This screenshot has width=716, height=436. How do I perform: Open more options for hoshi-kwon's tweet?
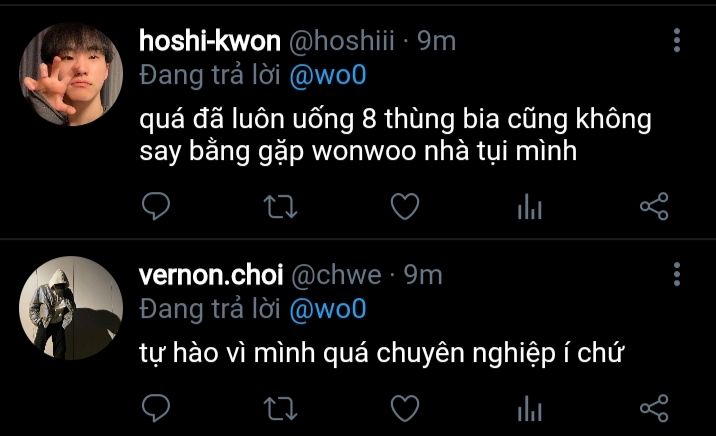coord(677,40)
